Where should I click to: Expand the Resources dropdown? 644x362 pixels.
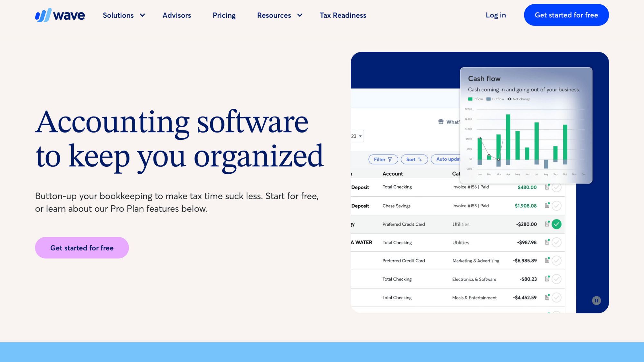click(279, 15)
